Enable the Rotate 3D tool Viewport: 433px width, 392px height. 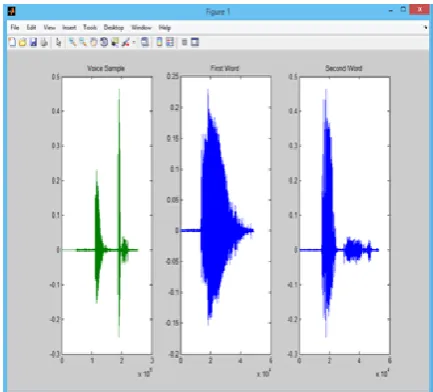pyautogui.click(x=104, y=42)
